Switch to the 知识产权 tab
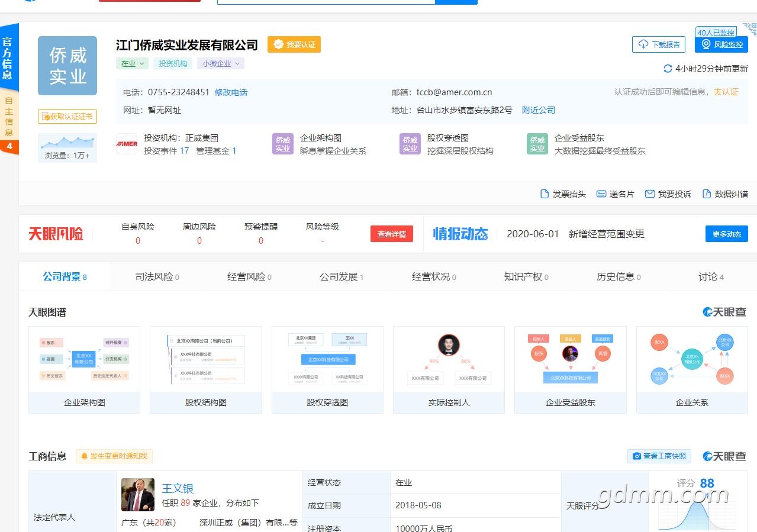Image resolution: width=757 pixels, height=532 pixels. pos(526,276)
